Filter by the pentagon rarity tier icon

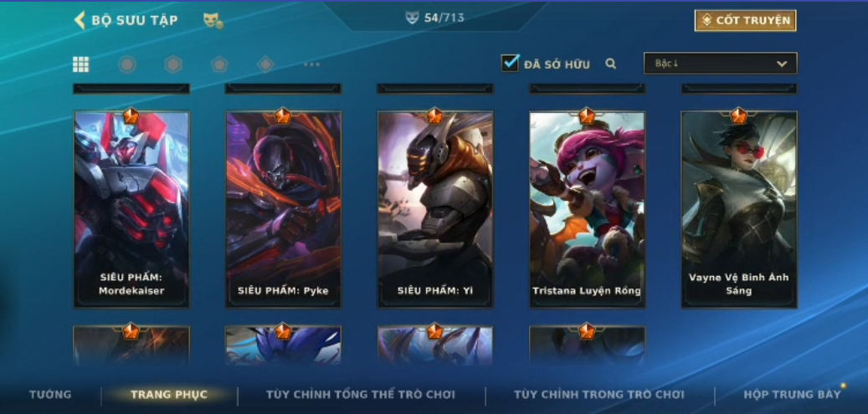219,64
